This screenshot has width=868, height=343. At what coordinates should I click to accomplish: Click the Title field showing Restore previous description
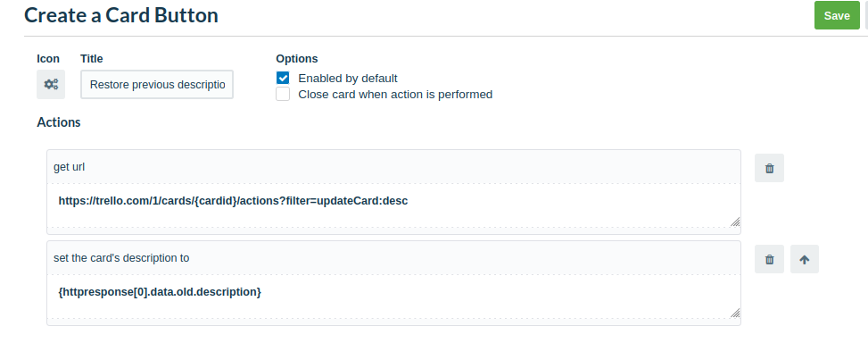157,84
